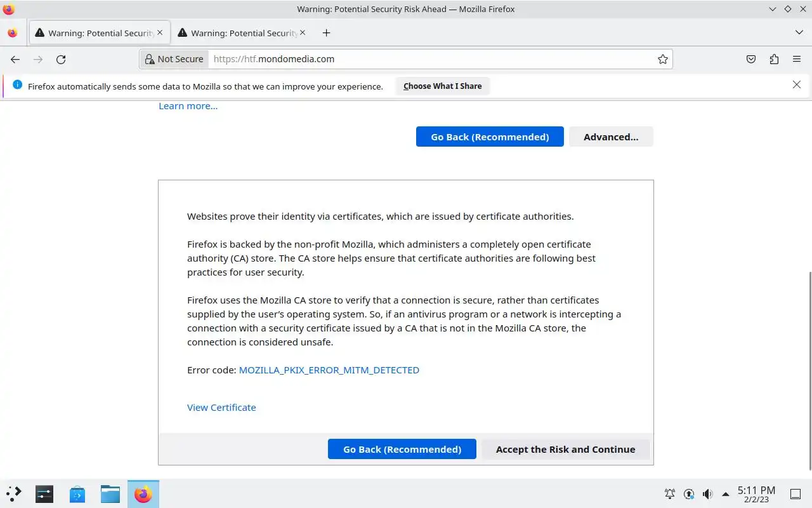Viewport: 812px width, 508px height.
Task: Click the upper Go Back (Recommended) button
Action: pyautogui.click(x=490, y=137)
